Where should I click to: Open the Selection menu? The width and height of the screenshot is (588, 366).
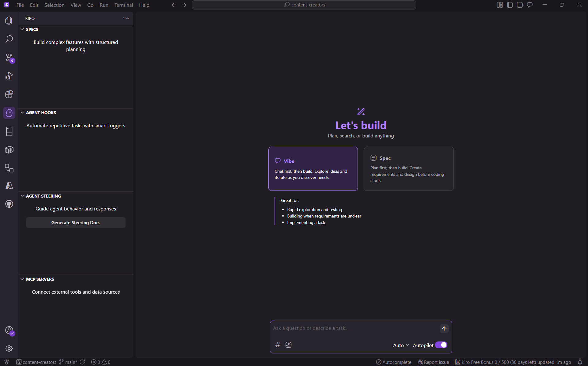[x=54, y=5]
